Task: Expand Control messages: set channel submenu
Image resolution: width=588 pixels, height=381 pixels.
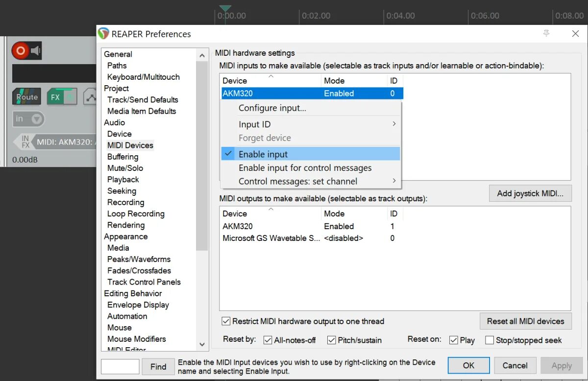Action: 311,181
